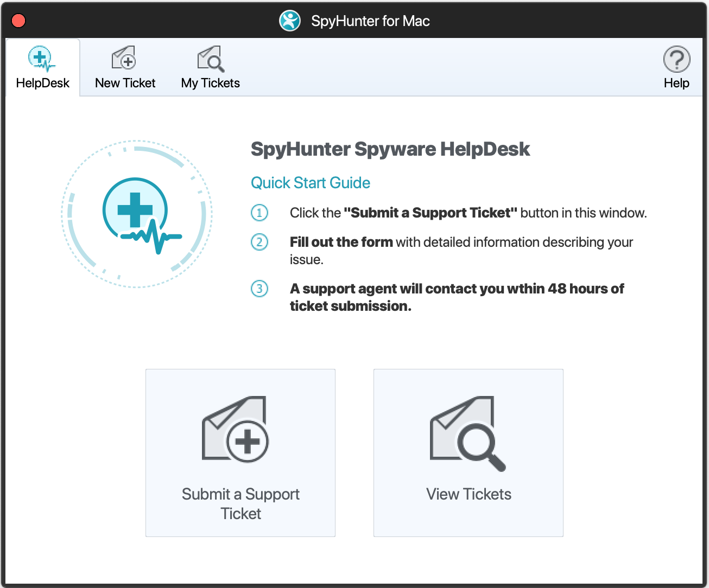Click the Help question mark icon
This screenshot has height=588, width=709.
tap(676, 59)
